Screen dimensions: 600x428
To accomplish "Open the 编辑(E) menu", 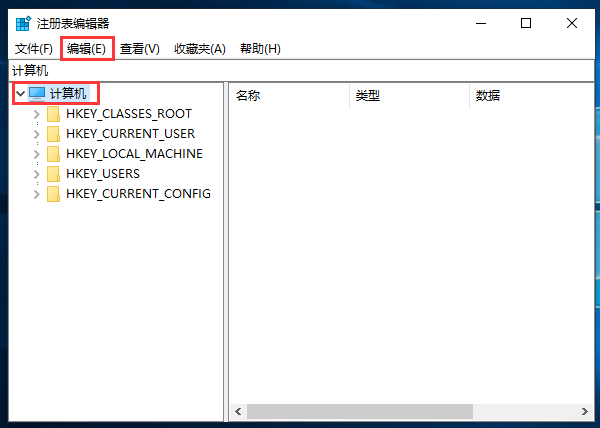I will tap(86, 49).
